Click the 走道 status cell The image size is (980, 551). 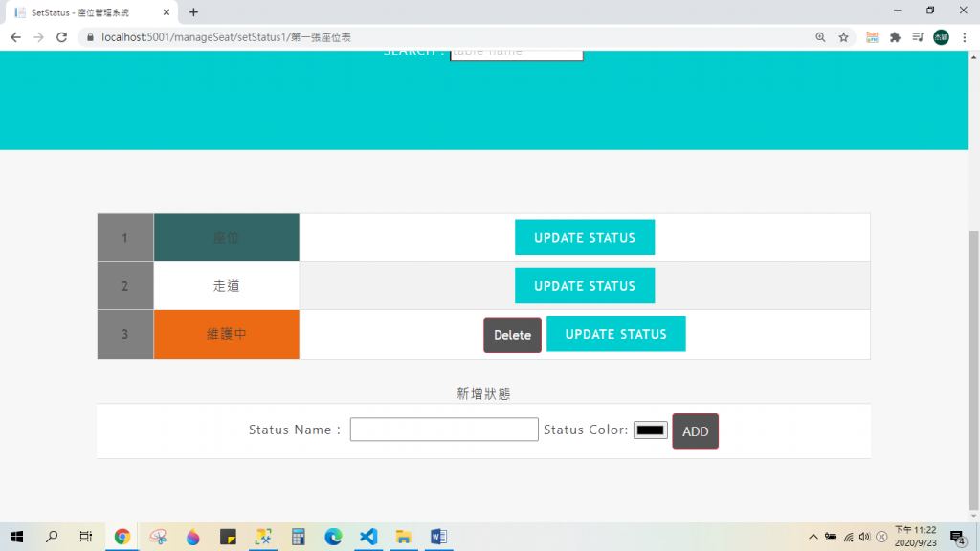click(226, 285)
